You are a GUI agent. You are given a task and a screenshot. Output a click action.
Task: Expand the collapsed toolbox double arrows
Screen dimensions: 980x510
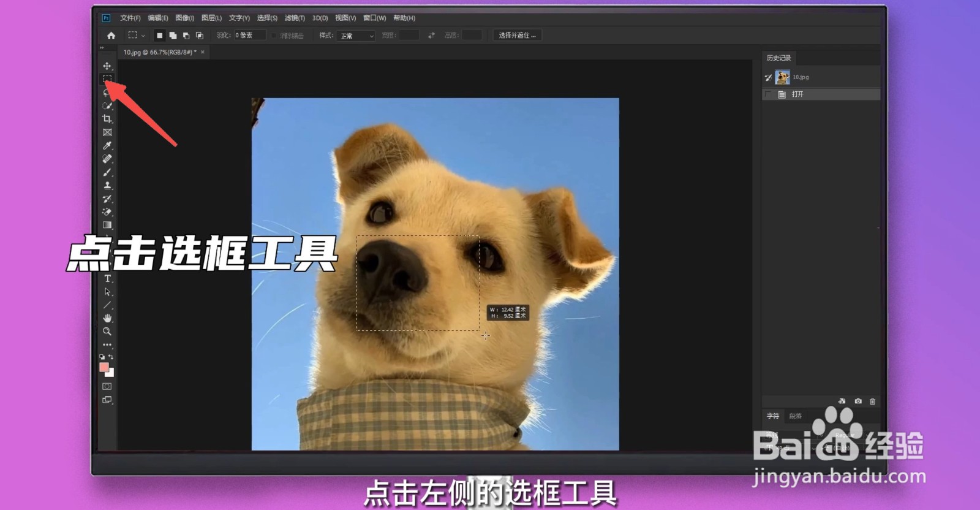102,48
